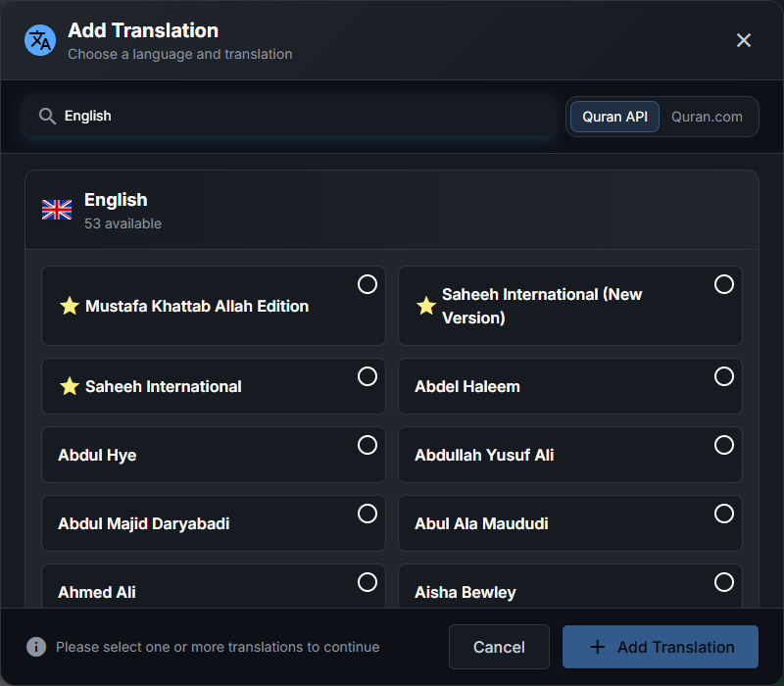Viewport: 784px width, 686px height.
Task: Click the 'Please select one or more translations' message
Action: [x=218, y=647]
